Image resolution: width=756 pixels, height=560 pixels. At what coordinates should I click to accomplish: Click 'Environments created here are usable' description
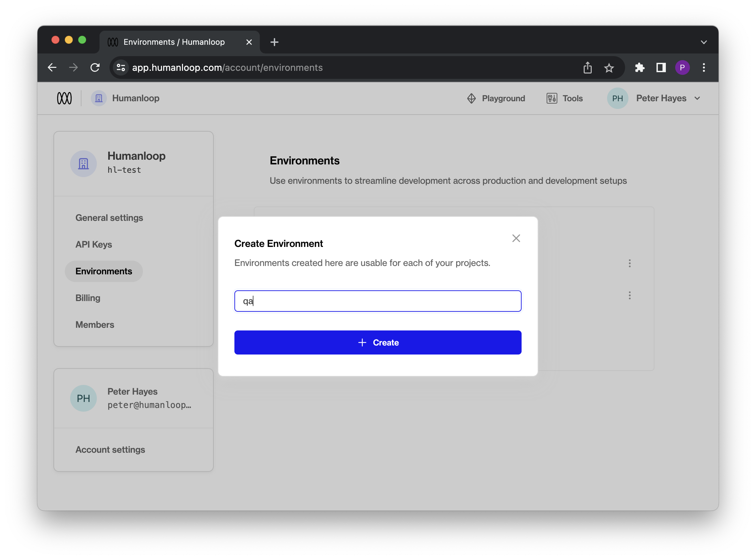click(362, 263)
